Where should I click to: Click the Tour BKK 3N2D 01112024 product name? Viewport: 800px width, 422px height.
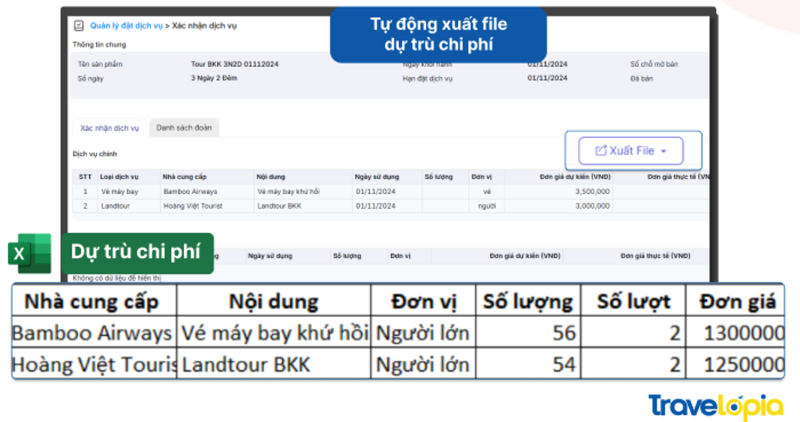point(235,64)
